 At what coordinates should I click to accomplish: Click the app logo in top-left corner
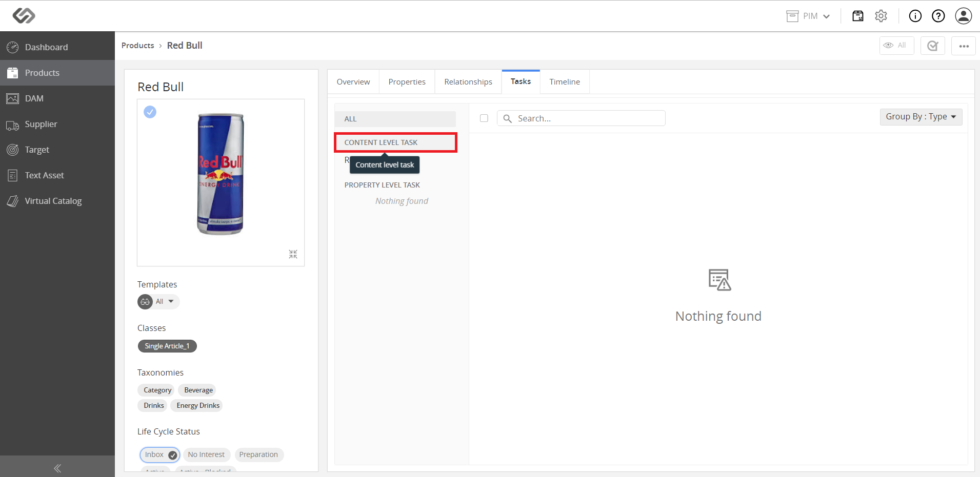tap(24, 16)
